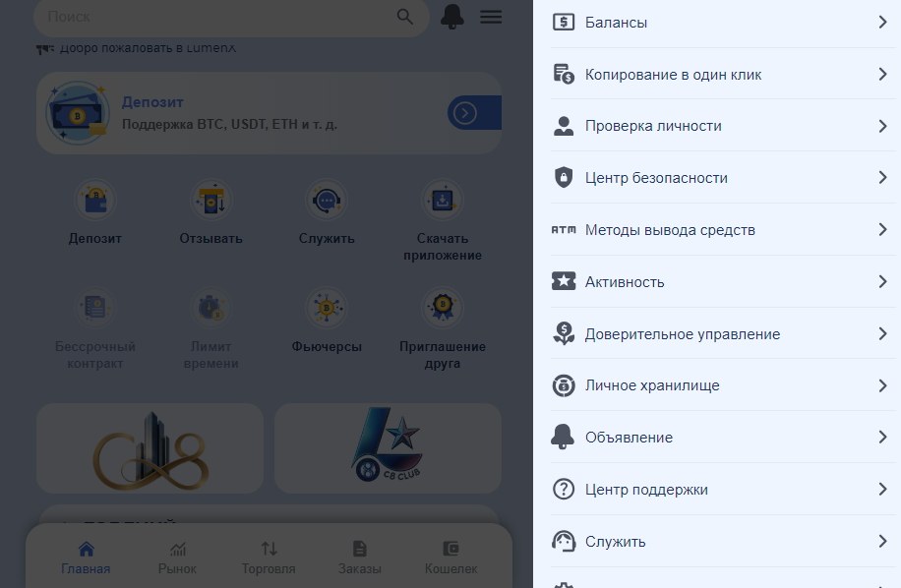The height and width of the screenshot is (588, 901).
Task: Switch to the Торговля tab
Action: tap(269, 558)
